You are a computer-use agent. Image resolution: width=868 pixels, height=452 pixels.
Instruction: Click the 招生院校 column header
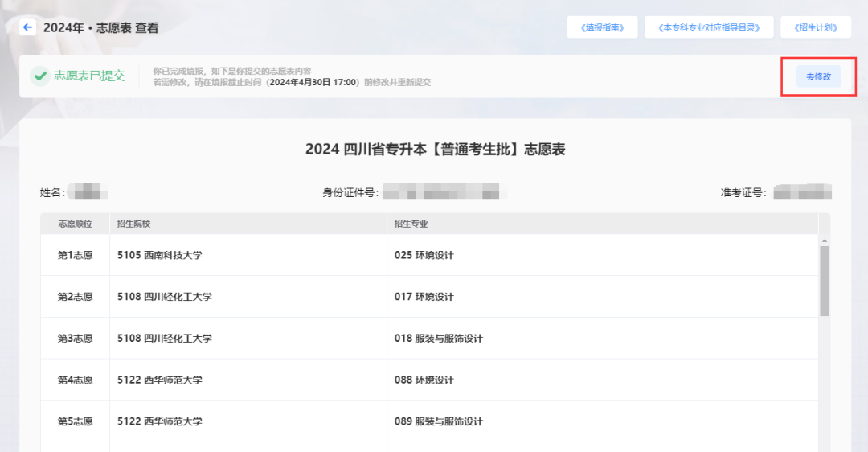(133, 224)
